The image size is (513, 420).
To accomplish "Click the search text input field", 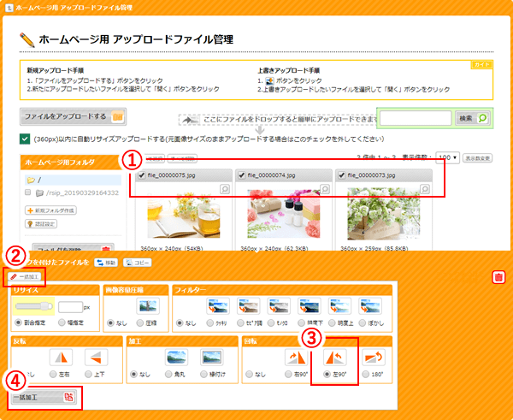I will tap(415, 118).
